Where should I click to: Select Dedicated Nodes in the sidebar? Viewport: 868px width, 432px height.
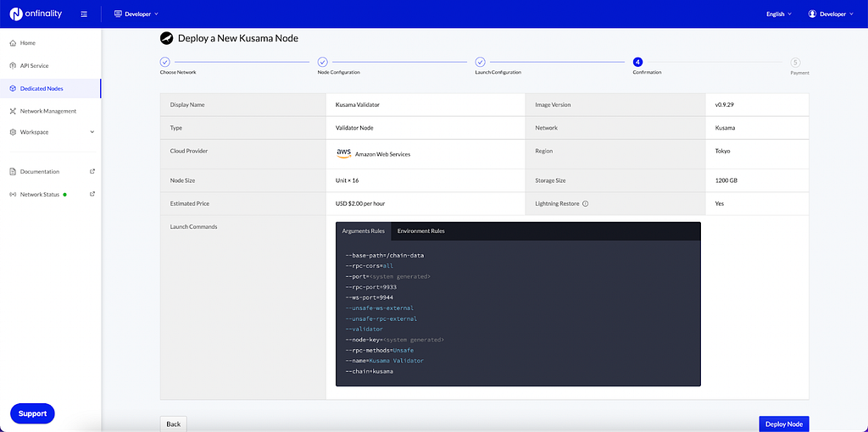[50, 88]
